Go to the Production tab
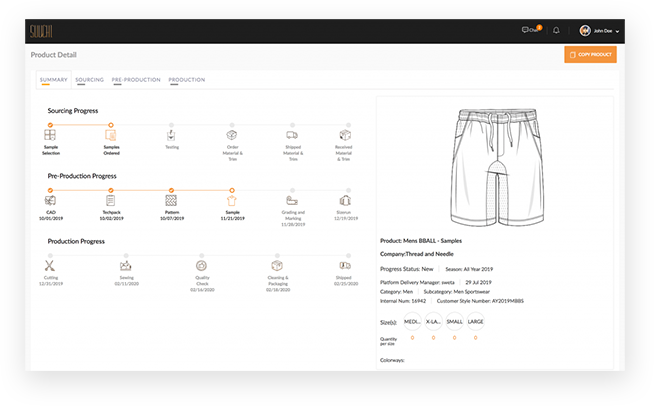Image resolution: width=654 pixels, height=406 pixels. tap(187, 79)
